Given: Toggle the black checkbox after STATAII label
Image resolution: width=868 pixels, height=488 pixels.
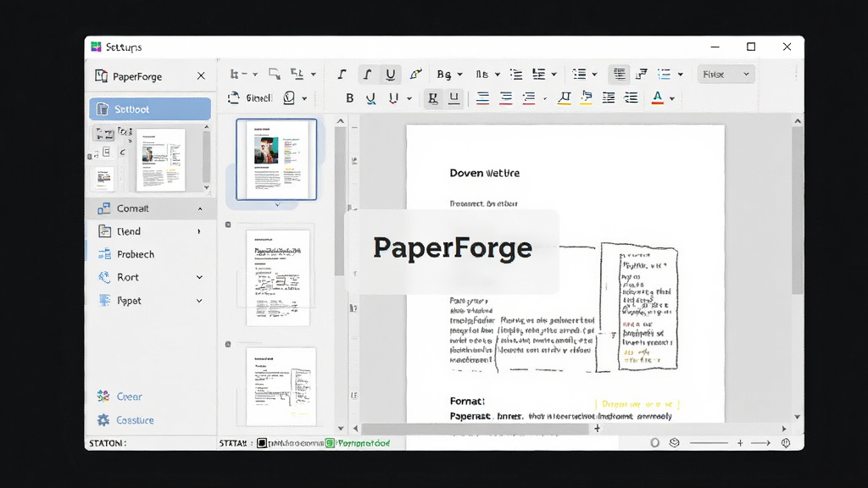Looking at the screenshot, I should (262, 442).
